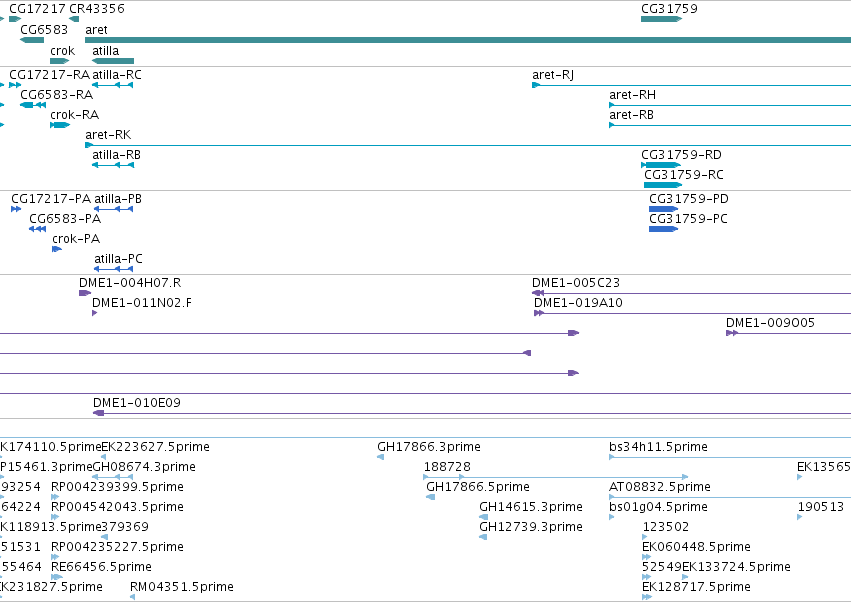Viewport: 851px width, 602px height.
Task: Select the CG6583-RA transcript label
Action: click(56, 95)
